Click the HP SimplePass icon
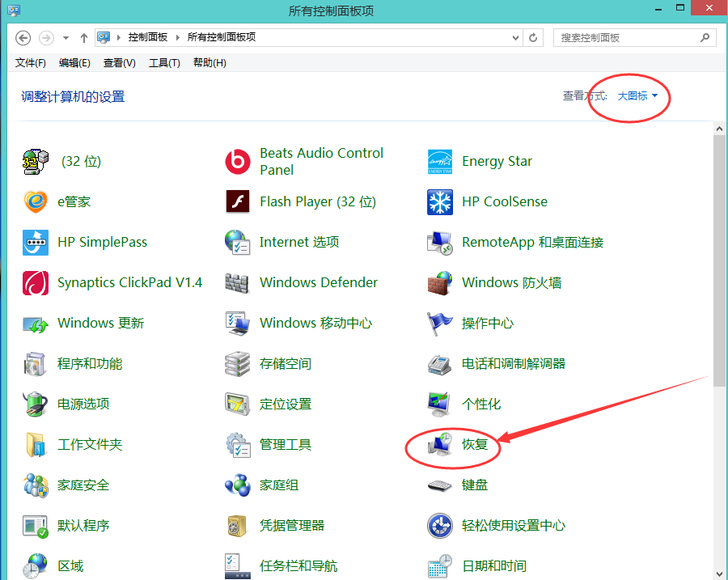The image size is (728, 580). pyautogui.click(x=36, y=242)
